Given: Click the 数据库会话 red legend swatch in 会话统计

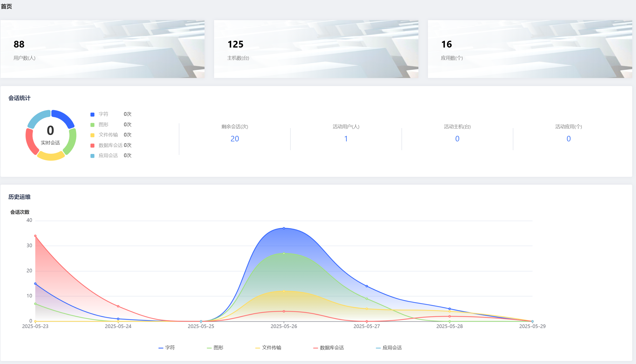Looking at the screenshot, I should pos(92,145).
